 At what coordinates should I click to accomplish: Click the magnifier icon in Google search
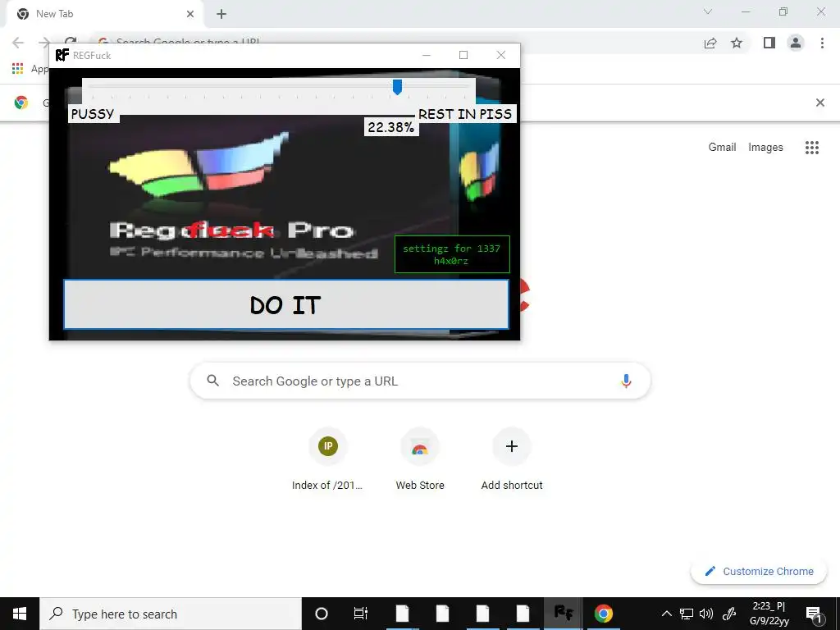point(213,381)
